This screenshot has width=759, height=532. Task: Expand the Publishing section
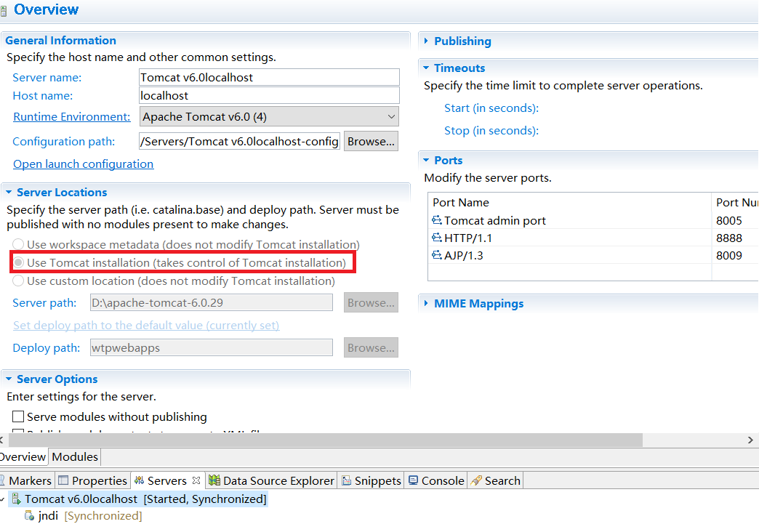[x=426, y=41]
